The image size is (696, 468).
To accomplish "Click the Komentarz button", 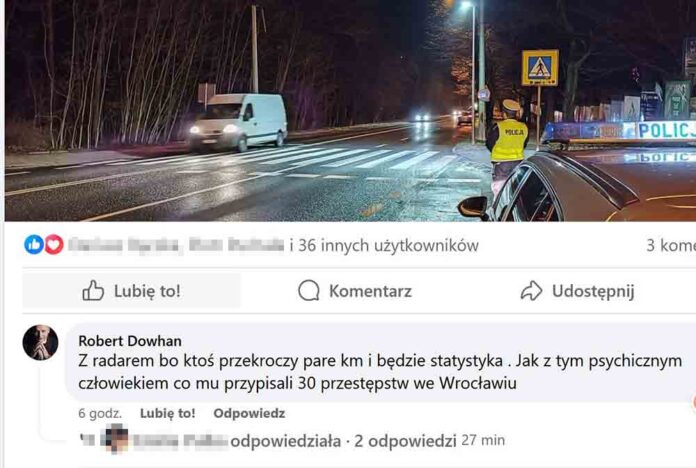I will click(x=355, y=291).
